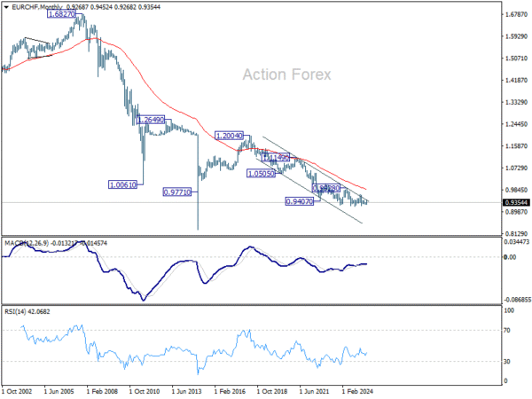The height and width of the screenshot is (399, 532).
Task: Click the 1 Feb 2024 date marker
Action: 357,391
